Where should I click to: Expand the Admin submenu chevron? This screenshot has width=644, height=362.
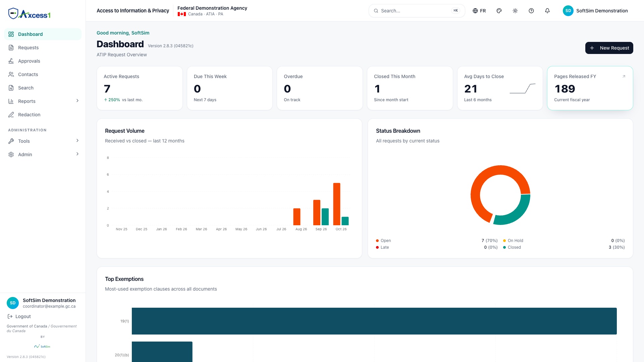click(77, 154)
